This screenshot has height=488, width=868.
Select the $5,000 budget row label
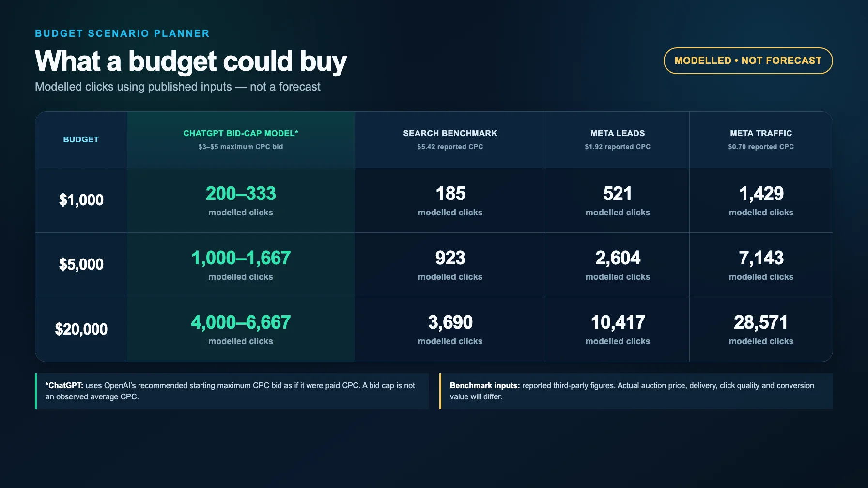[81, 264]
